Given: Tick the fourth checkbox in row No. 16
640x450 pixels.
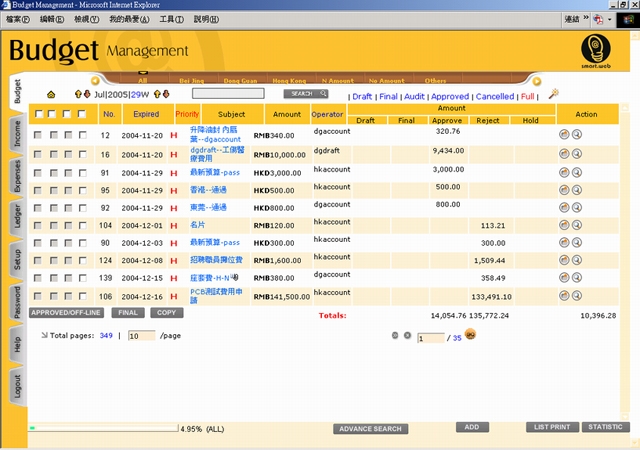Looking at the screenshot, I should (83, 154).
